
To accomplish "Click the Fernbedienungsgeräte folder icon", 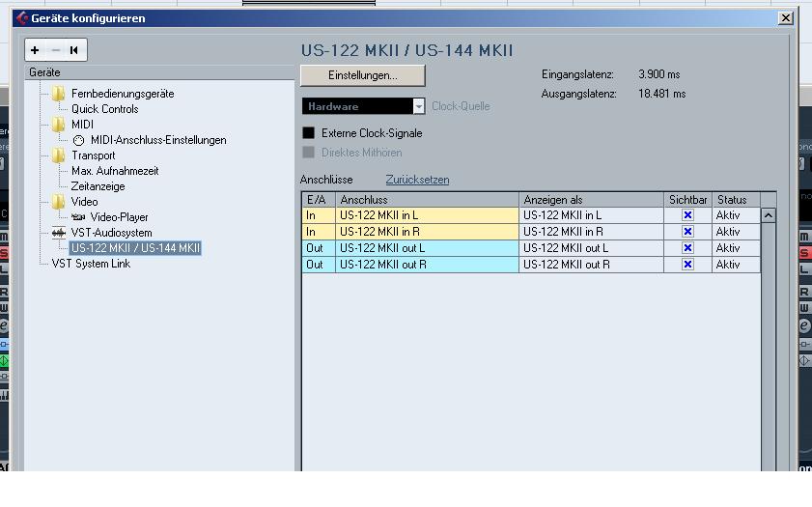I will (59, 94).
